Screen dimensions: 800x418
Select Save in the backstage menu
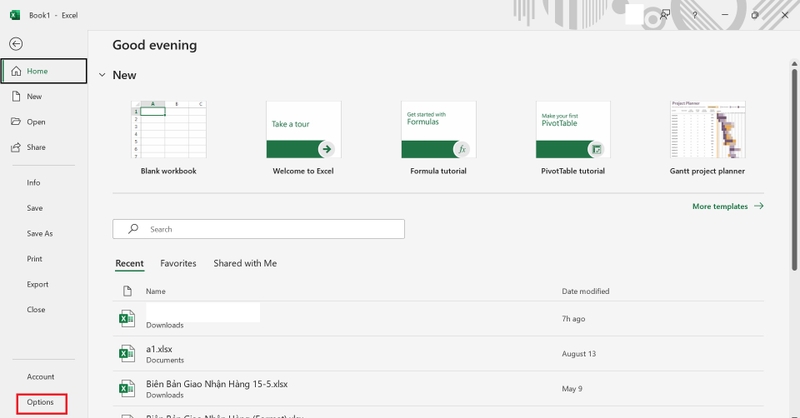[x=35, y=208]
